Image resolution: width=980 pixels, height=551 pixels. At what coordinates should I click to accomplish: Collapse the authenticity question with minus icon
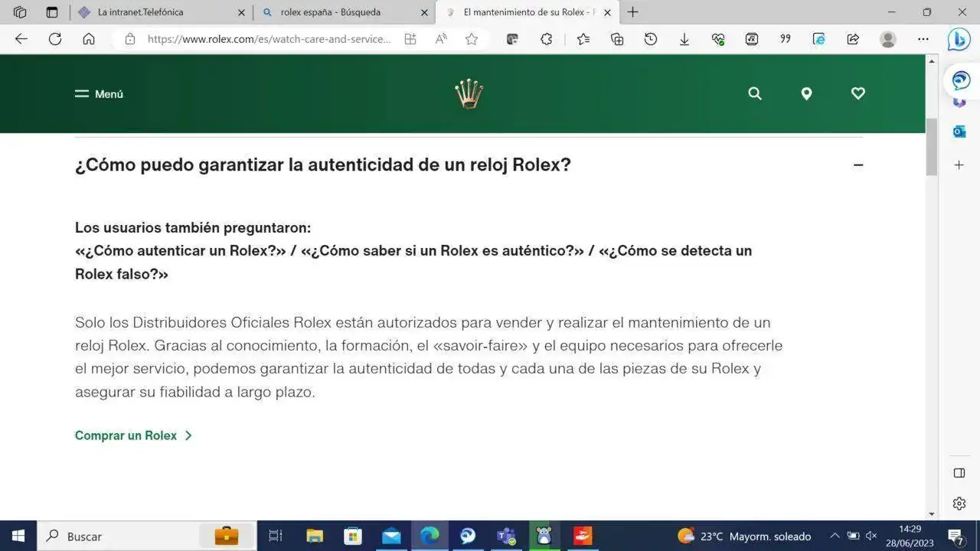coord(858,165)
